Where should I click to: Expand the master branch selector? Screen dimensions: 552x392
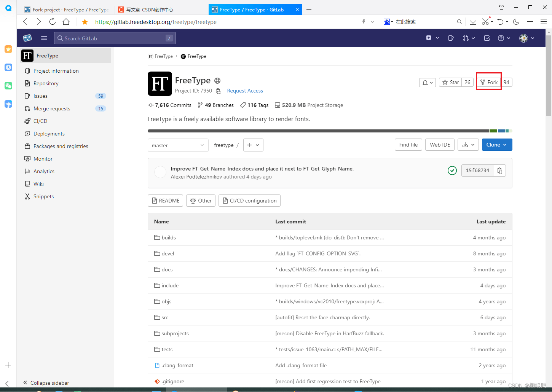178,145
